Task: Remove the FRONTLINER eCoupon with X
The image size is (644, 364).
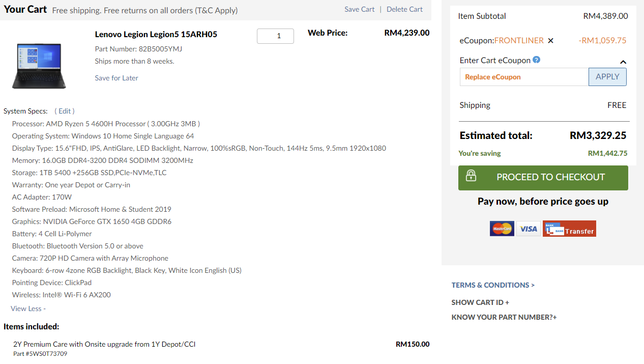Action: click(x=550, y=41)
